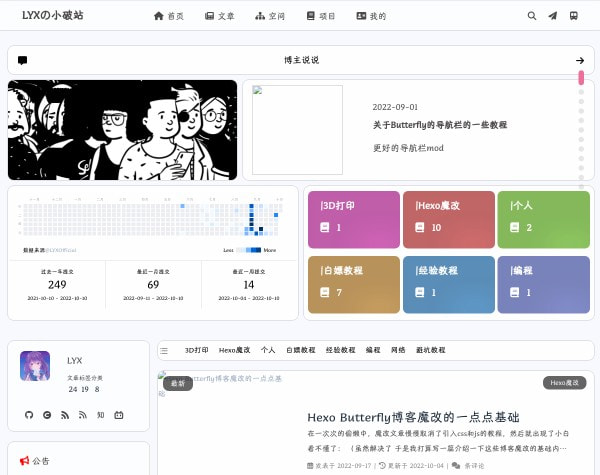Click the paper plane icon in navbar
Image resolution: width=600 pixels, height=475 pixels.
click(553, 16)
